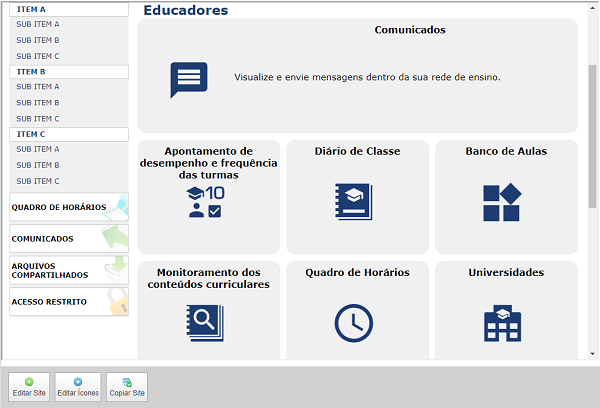Click the Universidades building icon
Image resolution: width=600 pixels, height=408 pixels.
[502, 323]
